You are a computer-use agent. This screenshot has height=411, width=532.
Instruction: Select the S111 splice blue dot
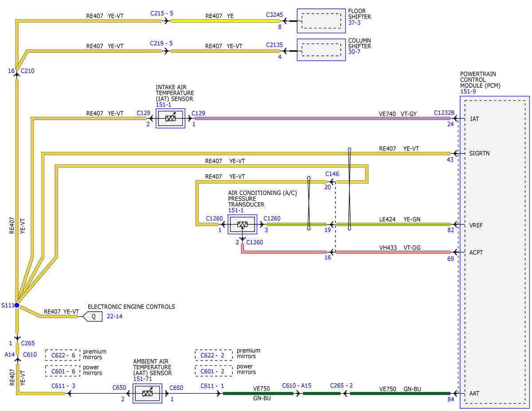[16, 305]
